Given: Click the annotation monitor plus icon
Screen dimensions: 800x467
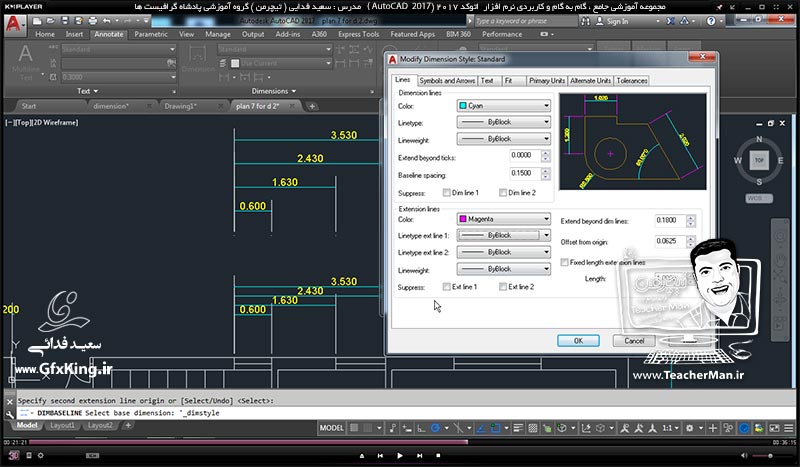Looking at the screenshot, I should (x=713, y=428).
